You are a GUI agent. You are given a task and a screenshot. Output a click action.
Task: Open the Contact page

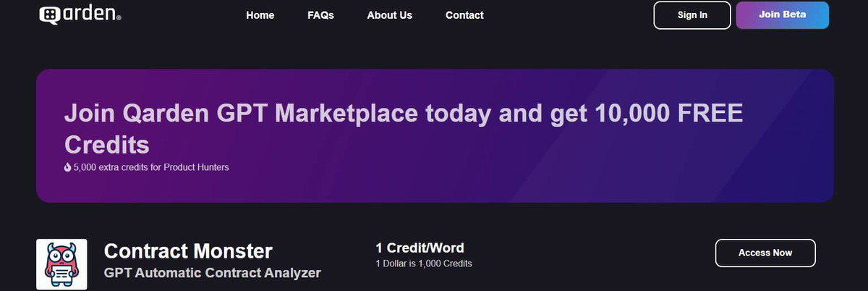[x=464, y=15]
